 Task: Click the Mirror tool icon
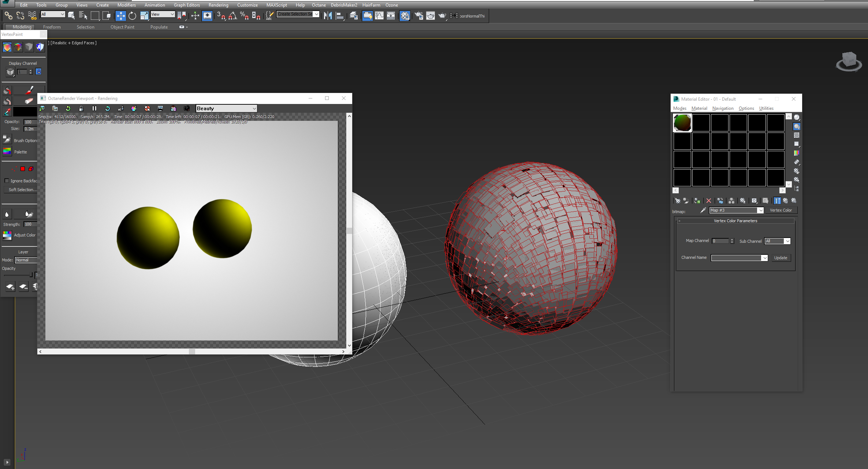pyautogui.click(x=328, y=16)
